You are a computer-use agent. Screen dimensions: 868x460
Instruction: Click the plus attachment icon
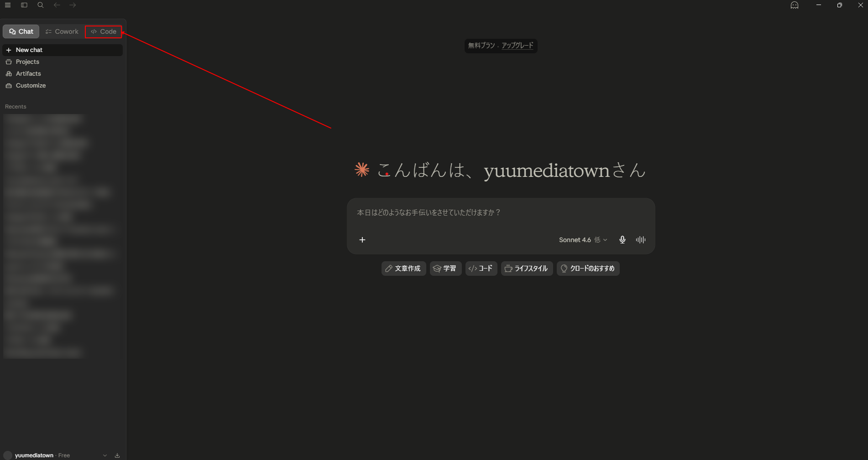coord(362,240)
